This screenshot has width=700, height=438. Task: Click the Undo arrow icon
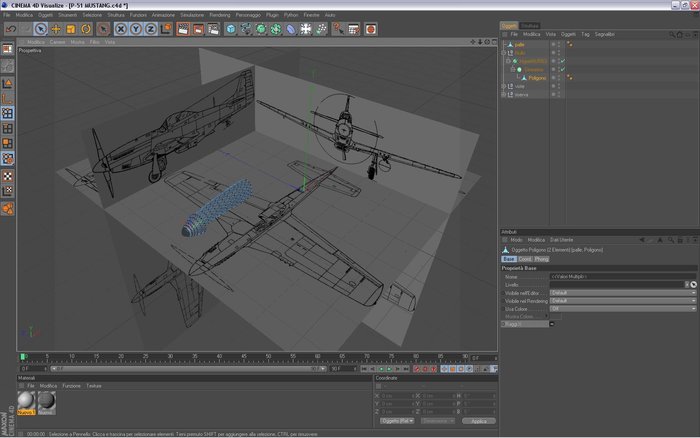[10, 29]
